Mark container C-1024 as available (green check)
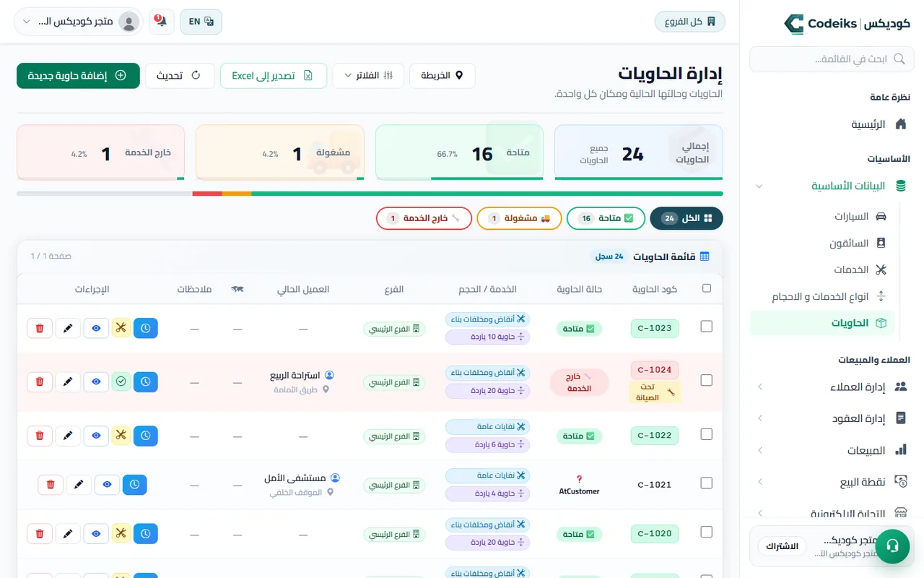The height and width of the screenshot is (578, 924). (x=121, y=381)
